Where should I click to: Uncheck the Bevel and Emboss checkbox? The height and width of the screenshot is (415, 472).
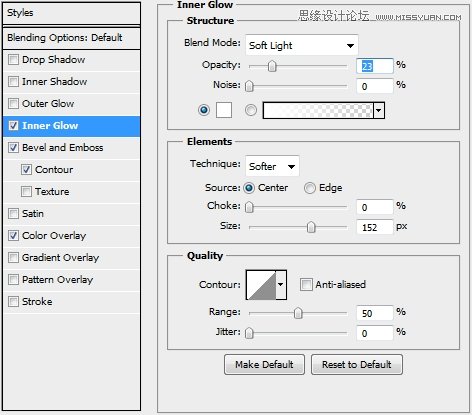13,147
